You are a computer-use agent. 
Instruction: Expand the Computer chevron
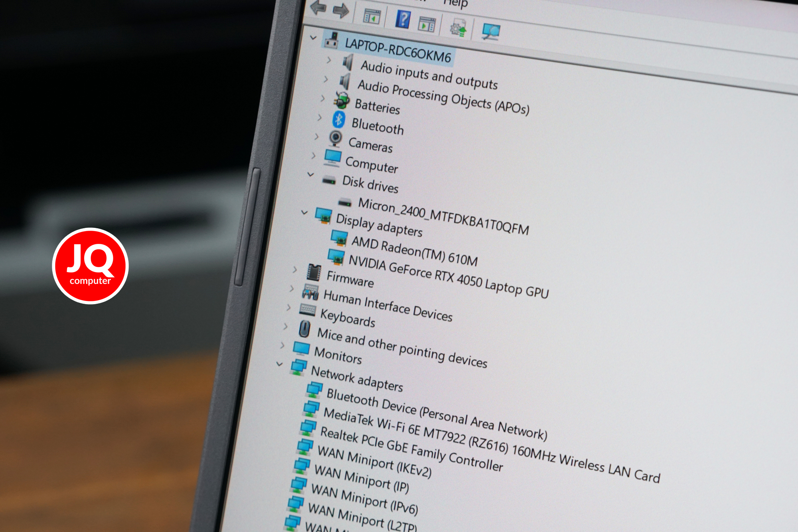pyautogui.click(x=313, y=155)
